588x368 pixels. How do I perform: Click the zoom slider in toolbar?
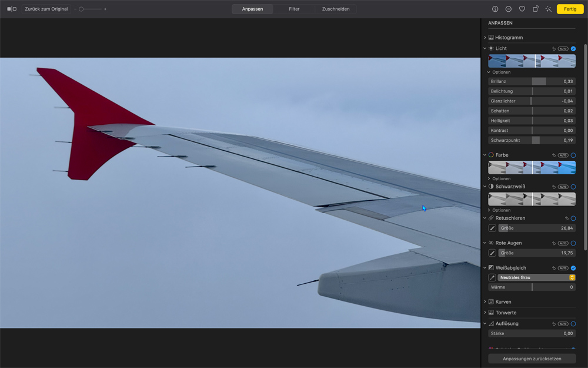point(90,9)
